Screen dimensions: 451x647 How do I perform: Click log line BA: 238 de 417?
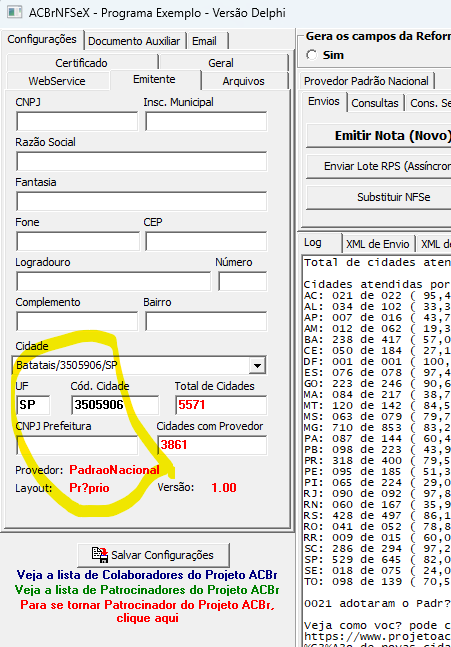[377, 340]
